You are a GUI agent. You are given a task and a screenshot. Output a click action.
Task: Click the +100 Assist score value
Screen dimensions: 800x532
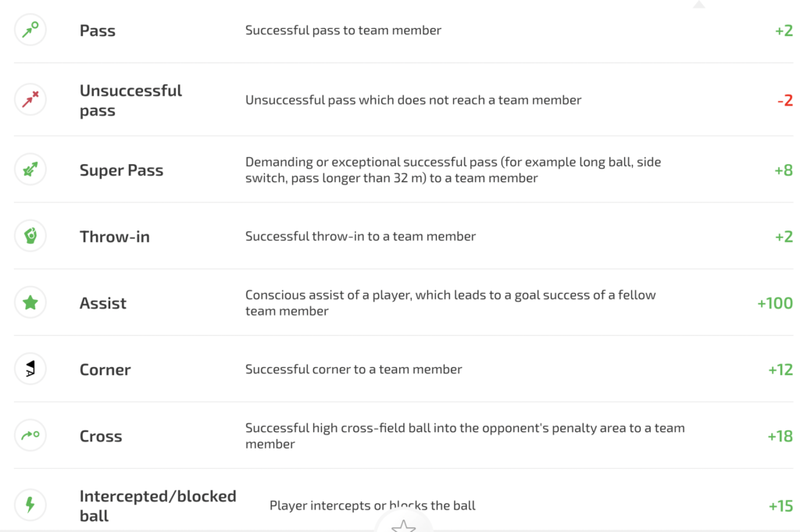point(775,303)
